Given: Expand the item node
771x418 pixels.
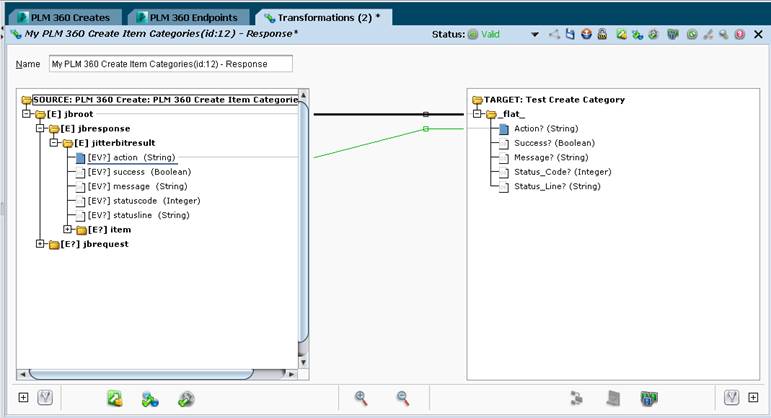Looking at the screenshot, I should coord(67,230).
